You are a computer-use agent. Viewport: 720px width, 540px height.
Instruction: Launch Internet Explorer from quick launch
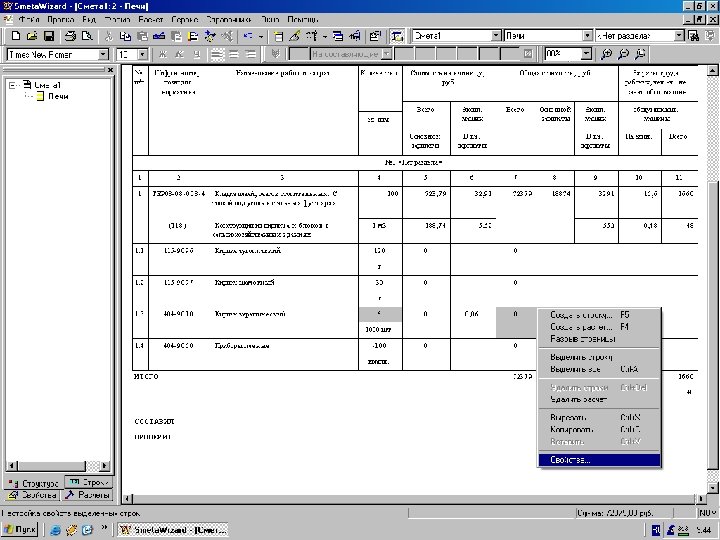(x=56, y=530)
